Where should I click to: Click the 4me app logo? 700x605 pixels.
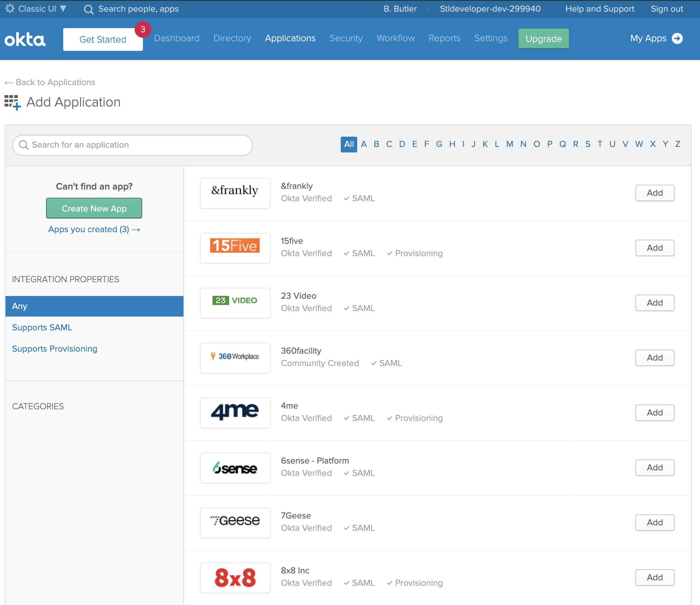[235, 413]
